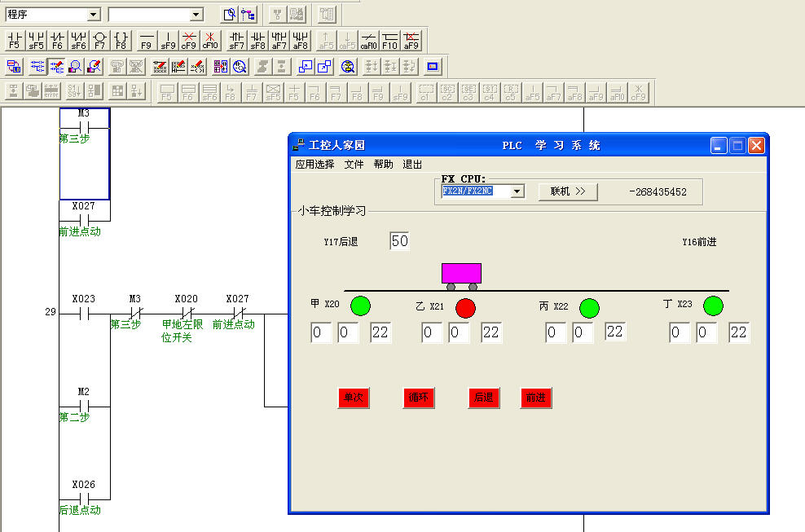Toggle the 丁 X23 green indicator
805x532 pixels.
[713, 306]
